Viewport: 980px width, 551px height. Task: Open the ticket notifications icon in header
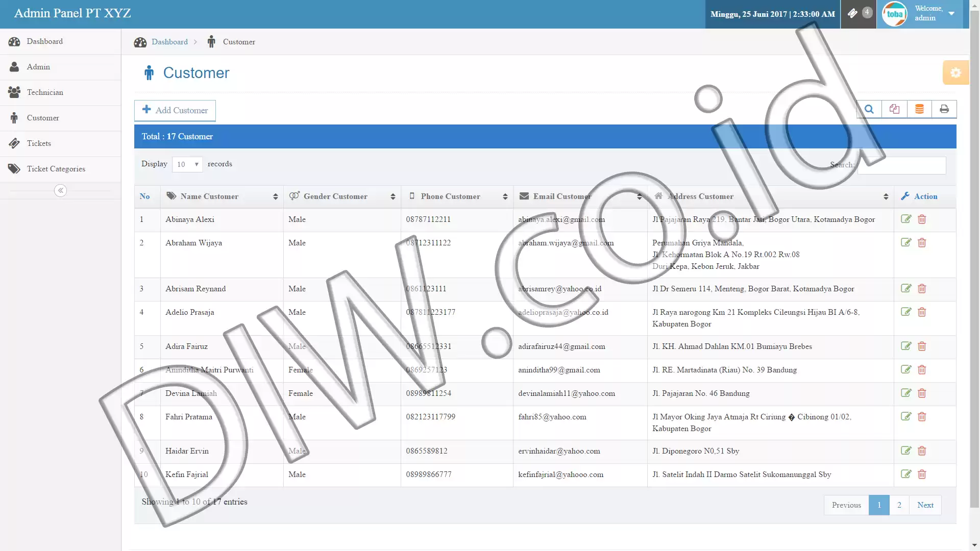click(859, 14)
